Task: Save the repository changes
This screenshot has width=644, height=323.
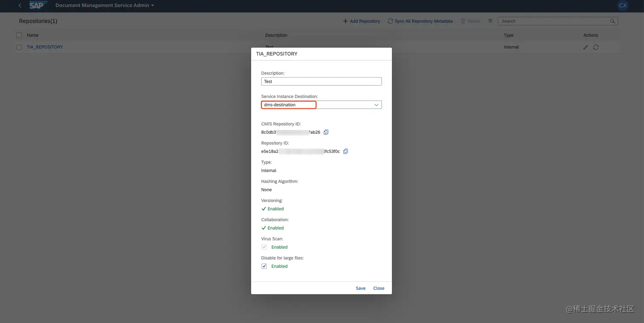Action: (361, 288)
